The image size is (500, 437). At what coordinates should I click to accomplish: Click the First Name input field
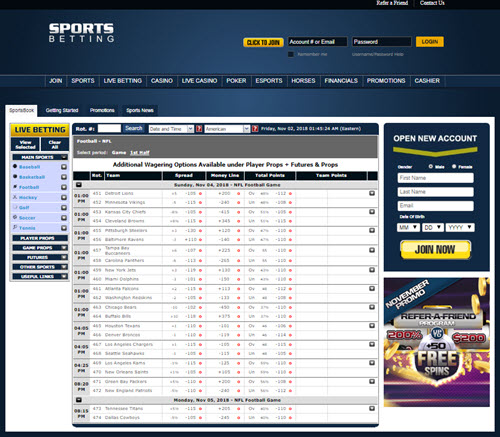[x=435, y=178]
